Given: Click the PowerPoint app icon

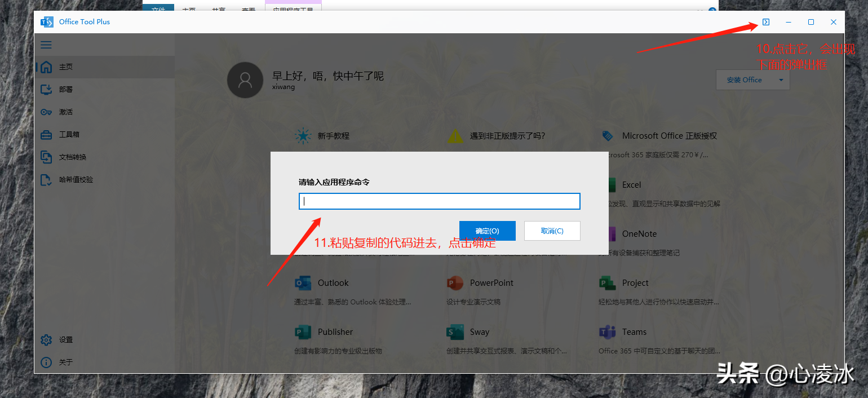Looking at the screenshot, I should click(x=455, y=283).
